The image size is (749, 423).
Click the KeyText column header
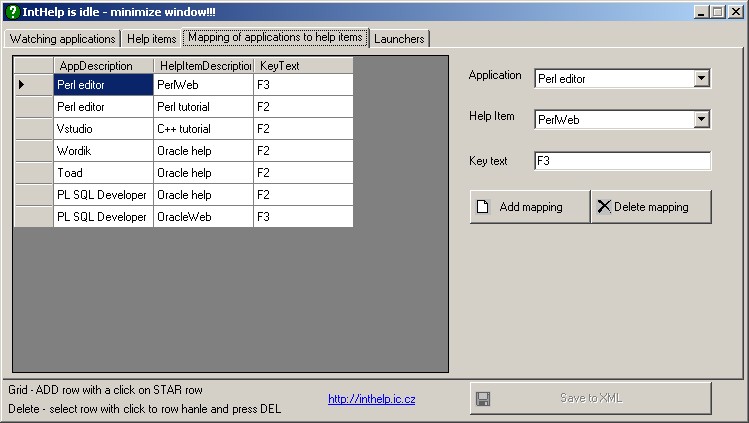[302, 66]
